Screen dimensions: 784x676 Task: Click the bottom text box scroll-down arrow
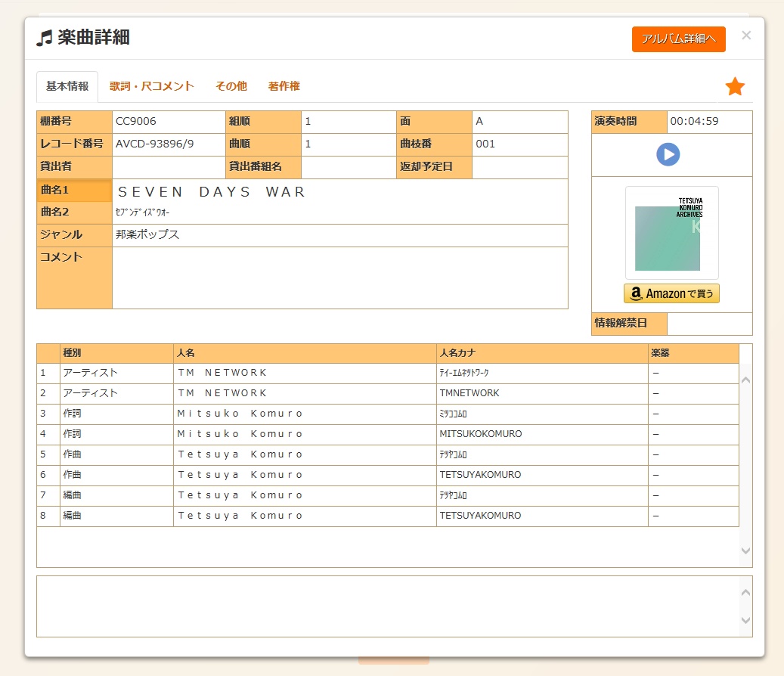click(745, 621)
